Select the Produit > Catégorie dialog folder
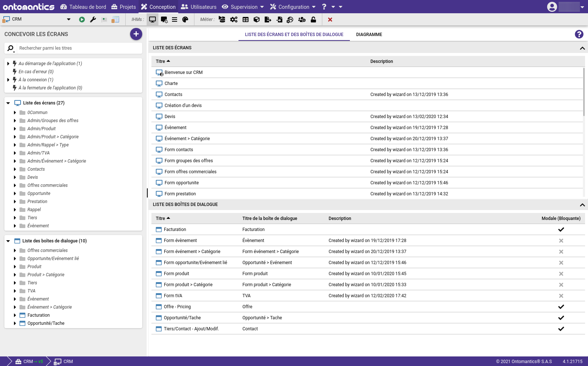 [46, 275]
